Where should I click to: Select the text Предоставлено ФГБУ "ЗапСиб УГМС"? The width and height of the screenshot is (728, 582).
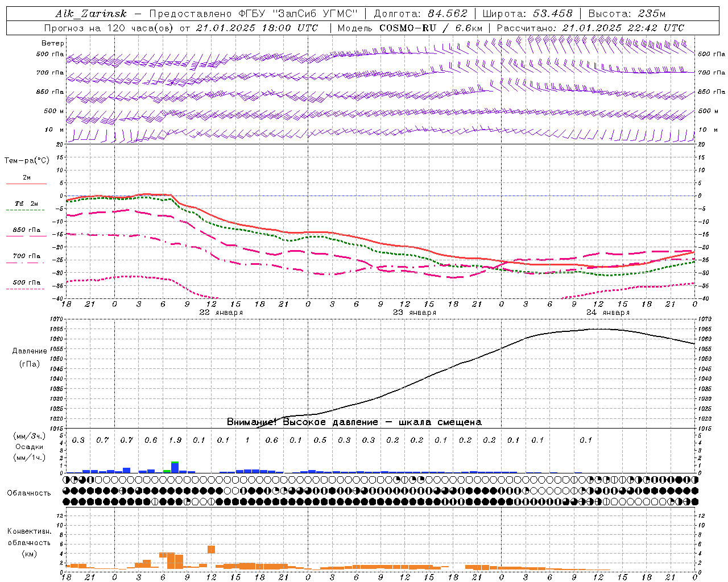point(253,14)
